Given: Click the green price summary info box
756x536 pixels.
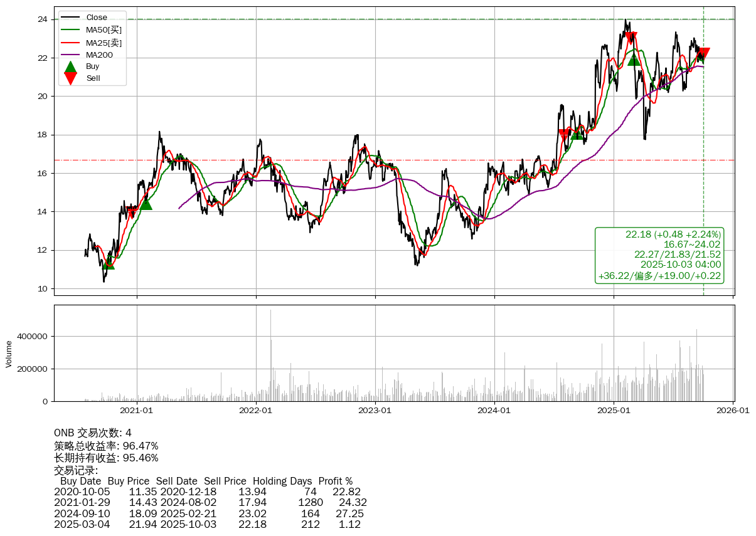Looking at the screenshot, I should (659, 255).
